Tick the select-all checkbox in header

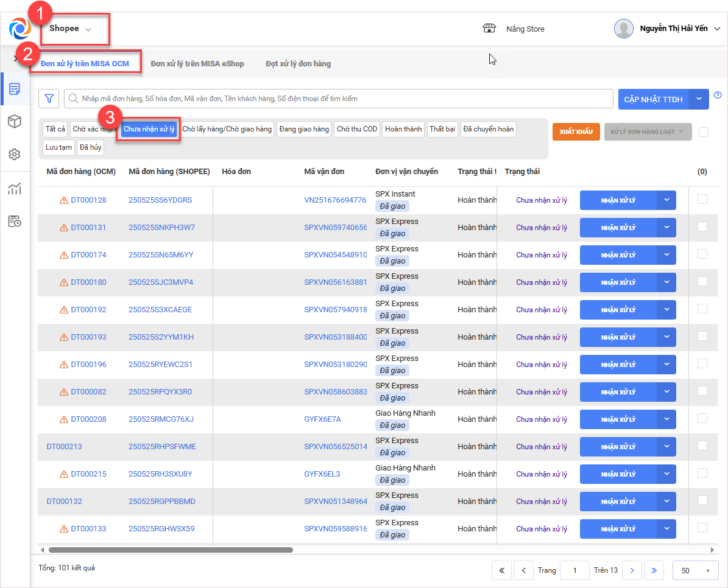point(704,132)
